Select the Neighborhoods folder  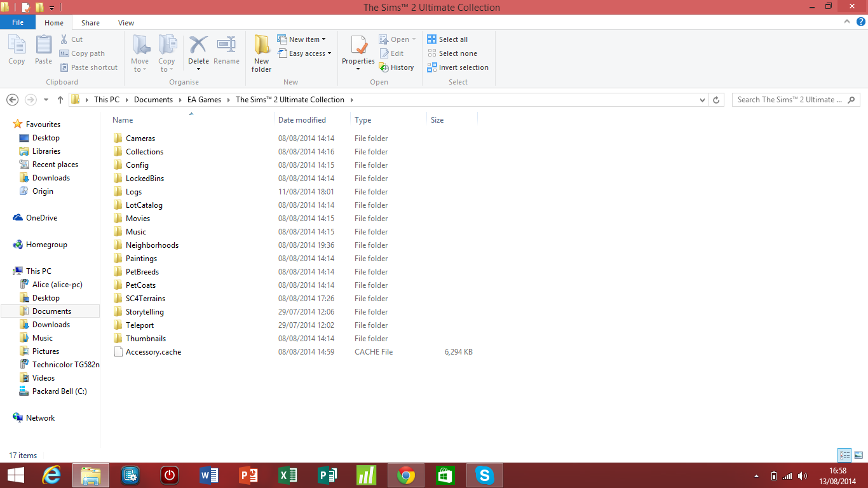tap(152, 245)
